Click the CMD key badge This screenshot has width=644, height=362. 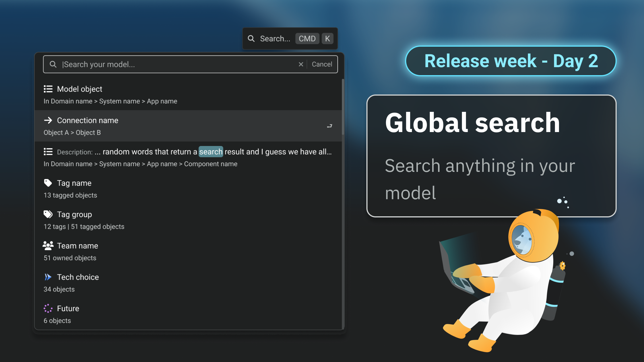(307, 38)
